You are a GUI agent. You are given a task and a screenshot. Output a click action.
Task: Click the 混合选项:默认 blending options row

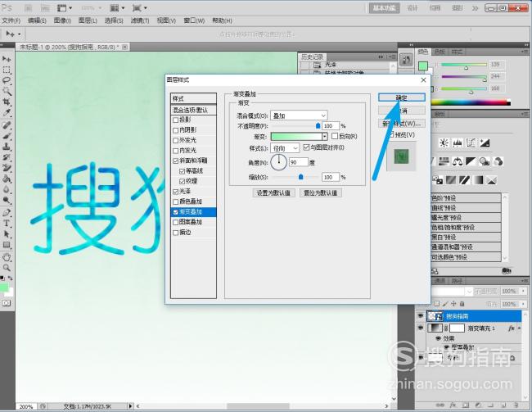193,110
